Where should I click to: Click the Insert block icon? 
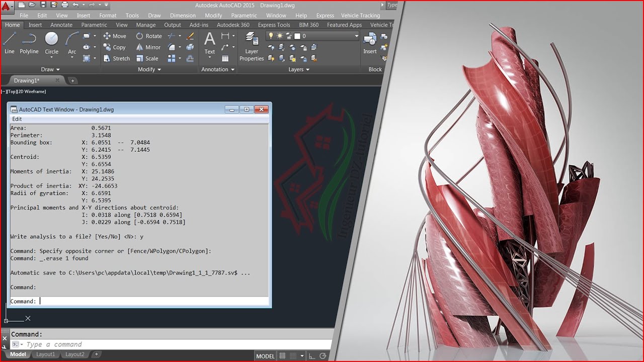[370, 44]
